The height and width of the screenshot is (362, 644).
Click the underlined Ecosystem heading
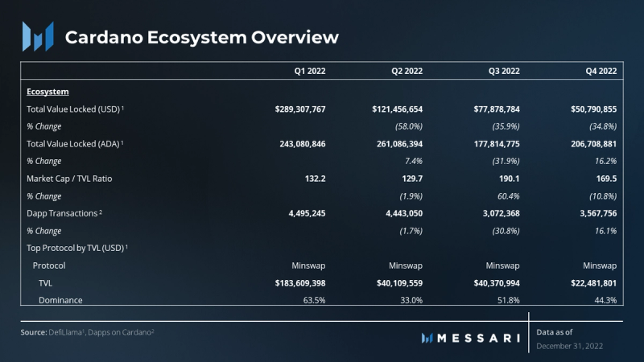tap(47, 92)
